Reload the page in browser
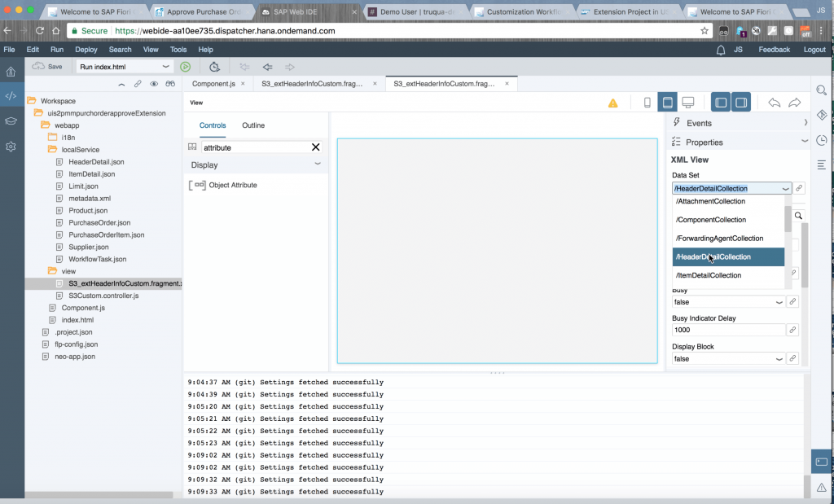 39,31
